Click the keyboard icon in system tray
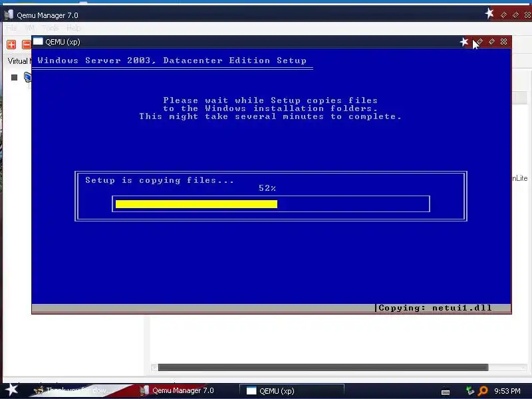The image size is (532, 399). [446, 392]
